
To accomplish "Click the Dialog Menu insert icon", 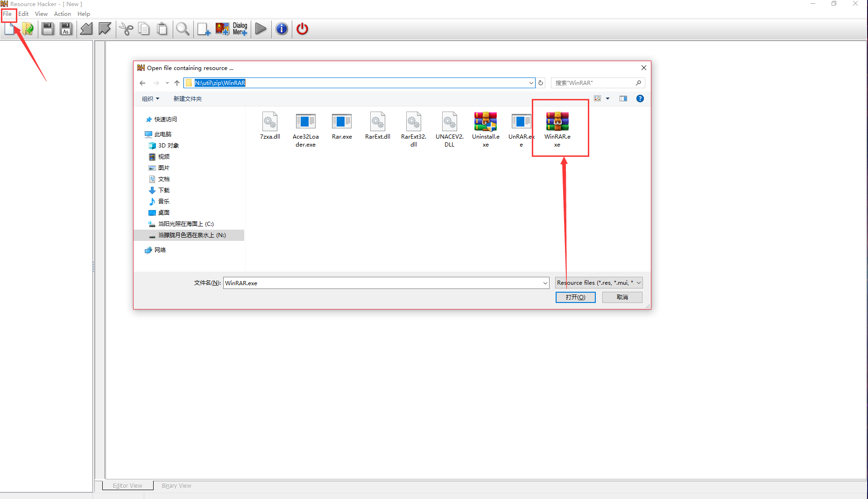I will pyautogui.click(x=240, y=29).
